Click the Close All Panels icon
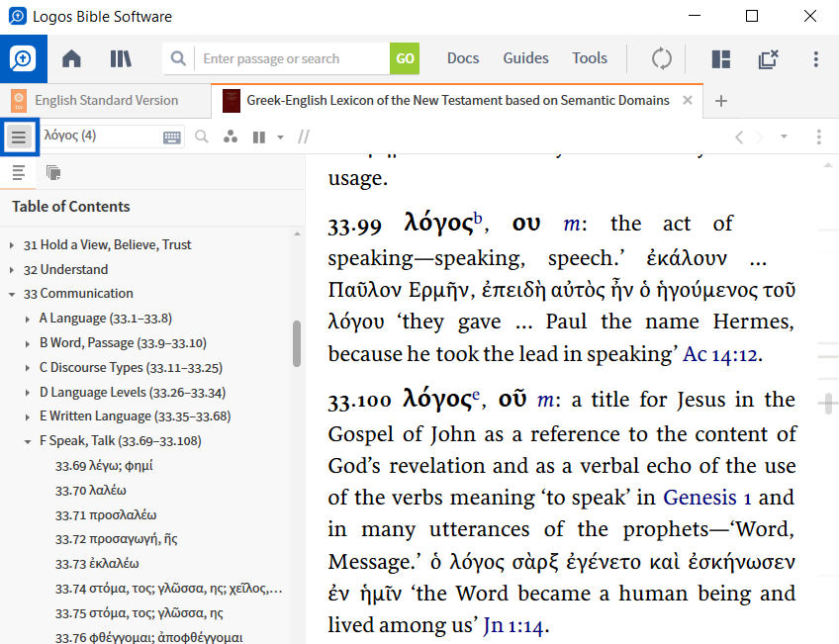839x644 pixels. [x=769, y=59]
